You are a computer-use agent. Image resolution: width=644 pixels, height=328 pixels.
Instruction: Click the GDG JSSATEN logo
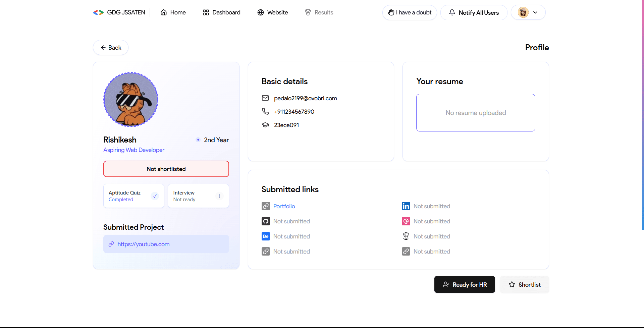click(x=98, y=12)
